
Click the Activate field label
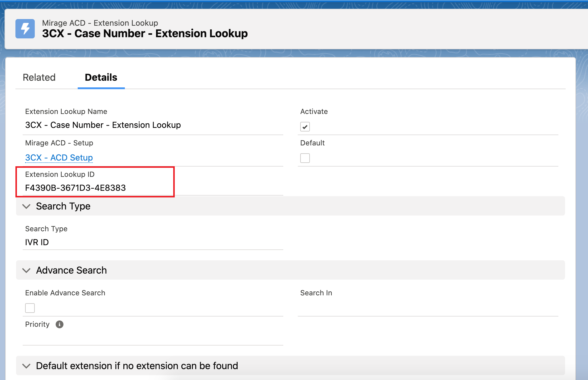[314, 112]
